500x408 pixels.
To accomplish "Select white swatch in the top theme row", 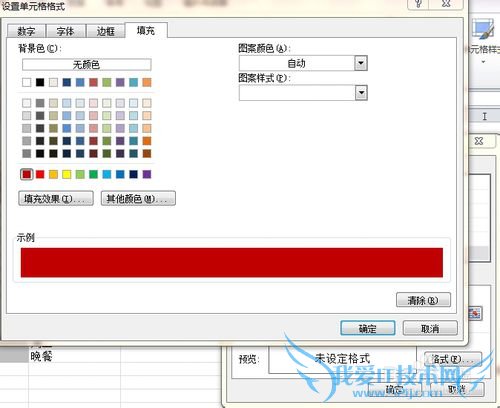I will (27, 82).
